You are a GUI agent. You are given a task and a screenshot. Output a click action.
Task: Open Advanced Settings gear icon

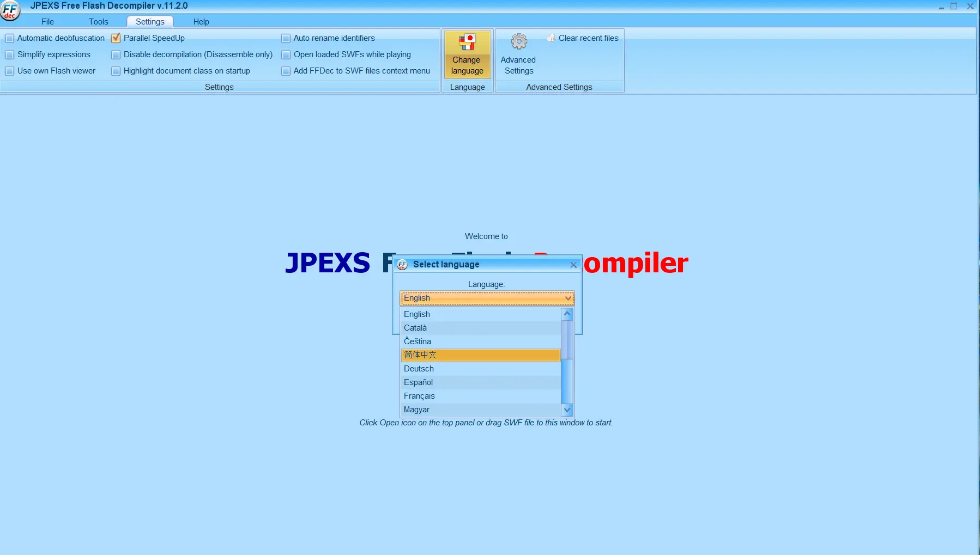point(518,41)
